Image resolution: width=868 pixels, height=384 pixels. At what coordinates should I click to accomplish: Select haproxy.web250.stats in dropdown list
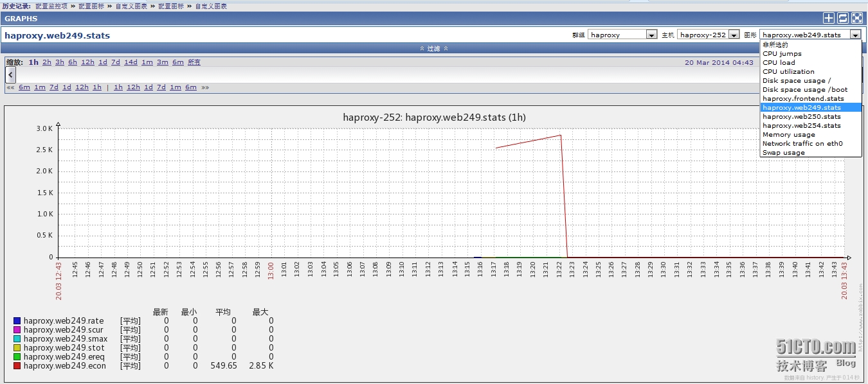click(x=810, y=117)
